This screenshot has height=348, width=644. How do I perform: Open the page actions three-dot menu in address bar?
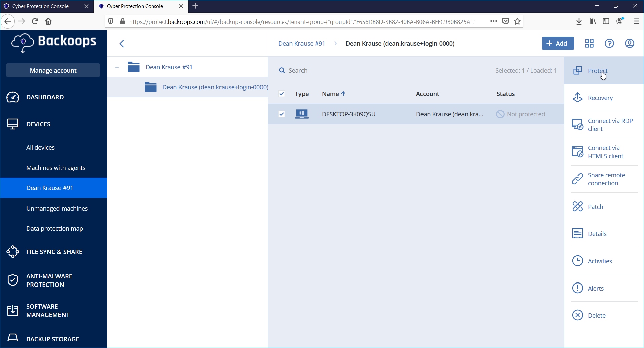pyautogui.click(x=493, y=21)
